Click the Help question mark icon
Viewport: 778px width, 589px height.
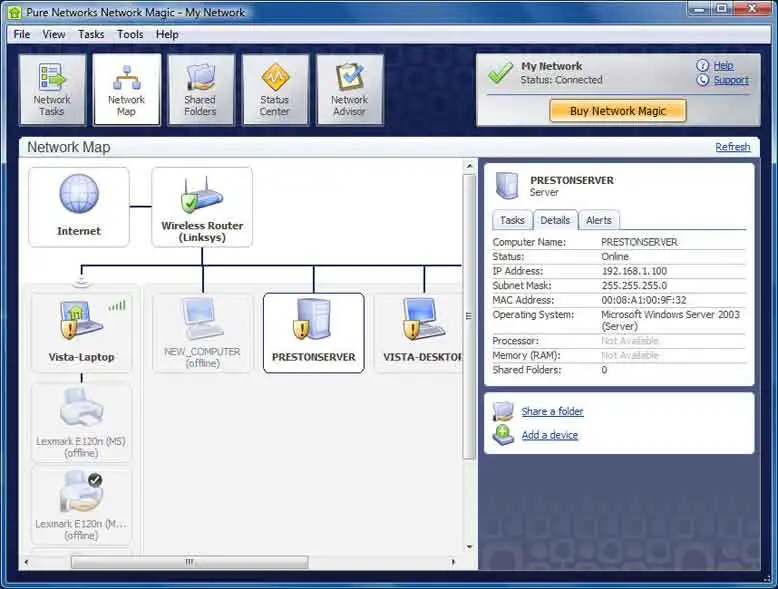click(702, 65)
